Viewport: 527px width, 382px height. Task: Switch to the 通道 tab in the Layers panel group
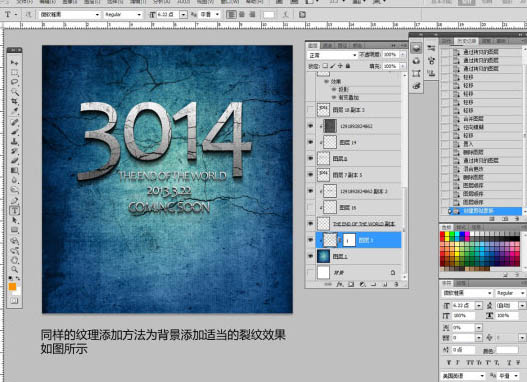pyautogui.click(x=327, y=45)
